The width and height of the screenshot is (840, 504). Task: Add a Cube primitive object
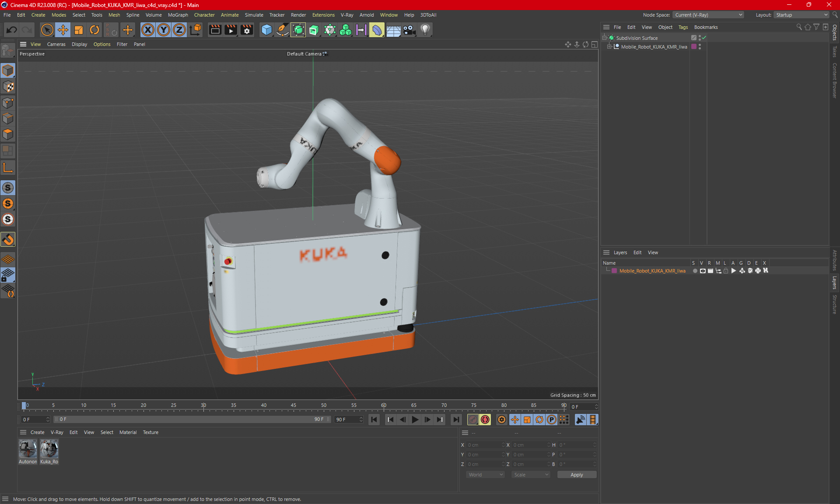tap(266, 30)
